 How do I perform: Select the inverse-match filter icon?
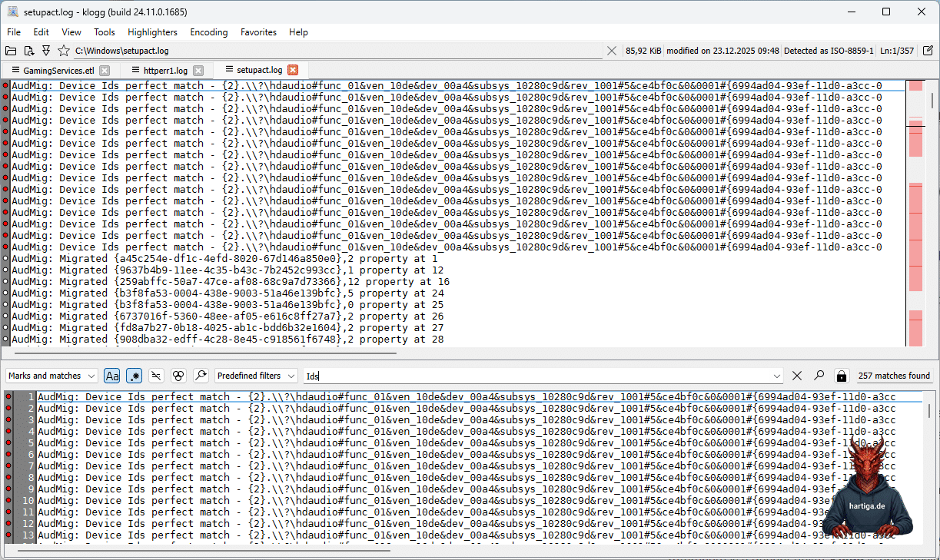[156, 376]
